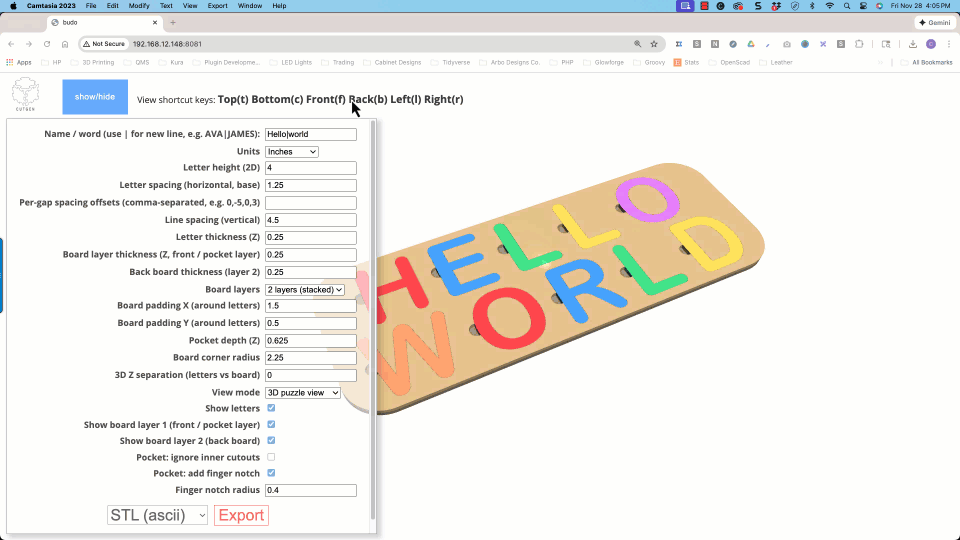The height and width of the screenshot is (540, 960).
Task: Click the browser home icon
Action: pos(65,44)
